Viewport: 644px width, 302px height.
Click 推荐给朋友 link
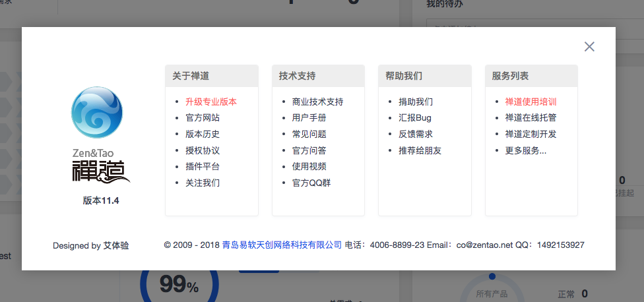pyautogui.click(x=420, y=150)
